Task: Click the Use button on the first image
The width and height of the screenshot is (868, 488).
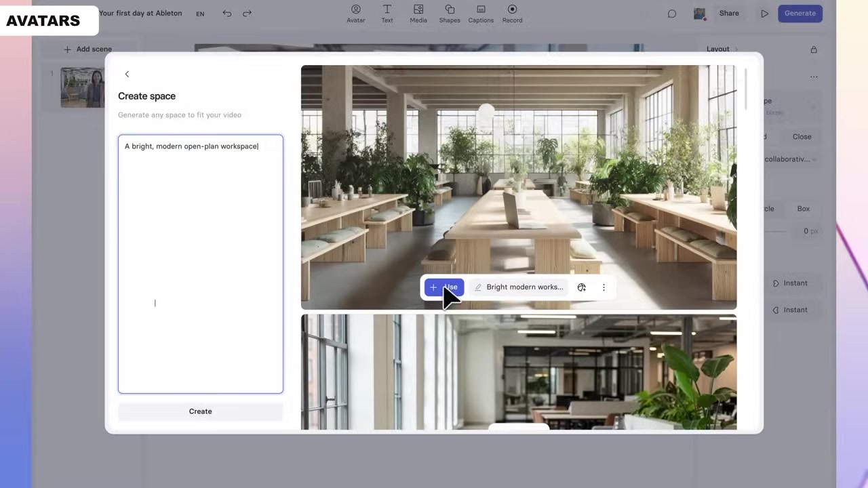Action: click(x=444, y=287)
